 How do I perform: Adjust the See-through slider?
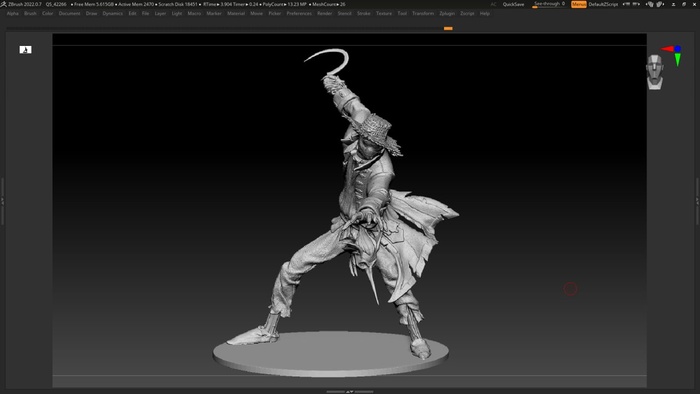(549, 4)
